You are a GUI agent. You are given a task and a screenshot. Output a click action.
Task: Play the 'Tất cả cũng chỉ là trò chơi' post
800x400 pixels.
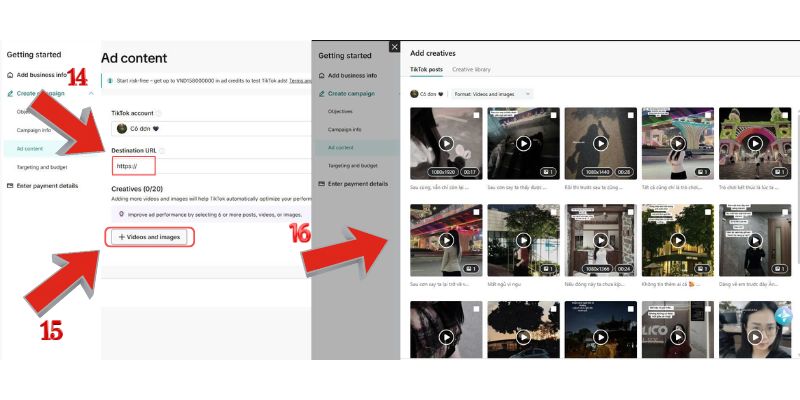tap(678, 143)
